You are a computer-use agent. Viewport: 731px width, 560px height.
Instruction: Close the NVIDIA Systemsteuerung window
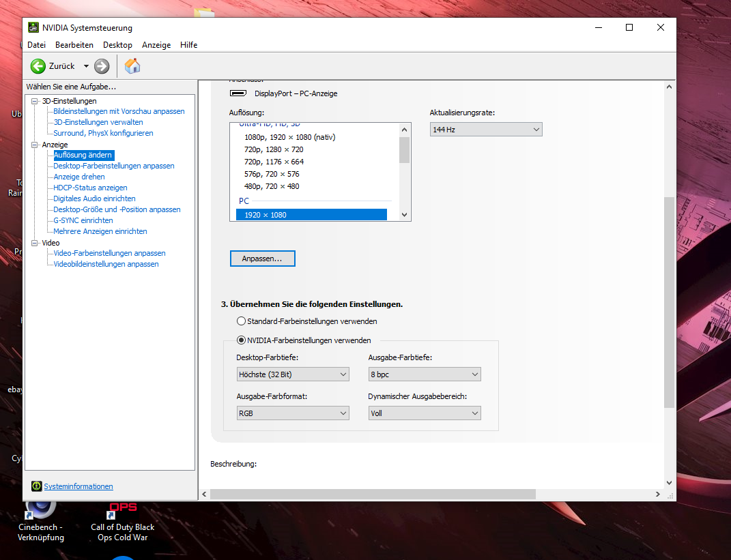[661, 27]
